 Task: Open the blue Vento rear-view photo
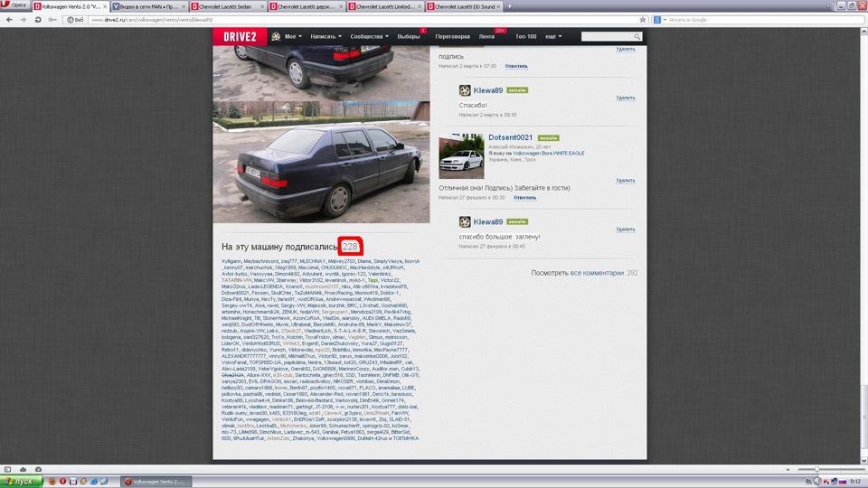(x=321, y=162)
